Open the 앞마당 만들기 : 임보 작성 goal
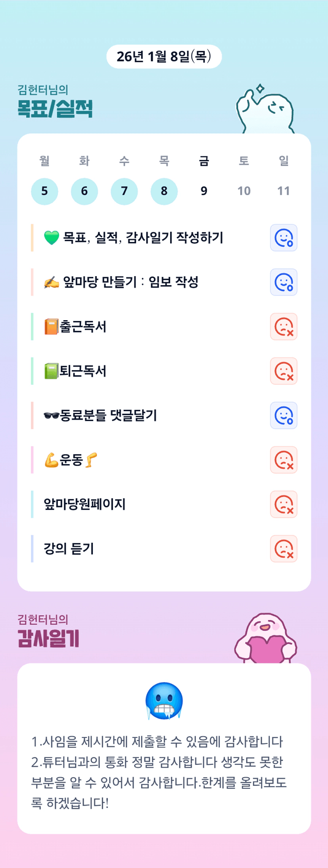This screenshot has width=328, height=868. [x=131, y=282]
